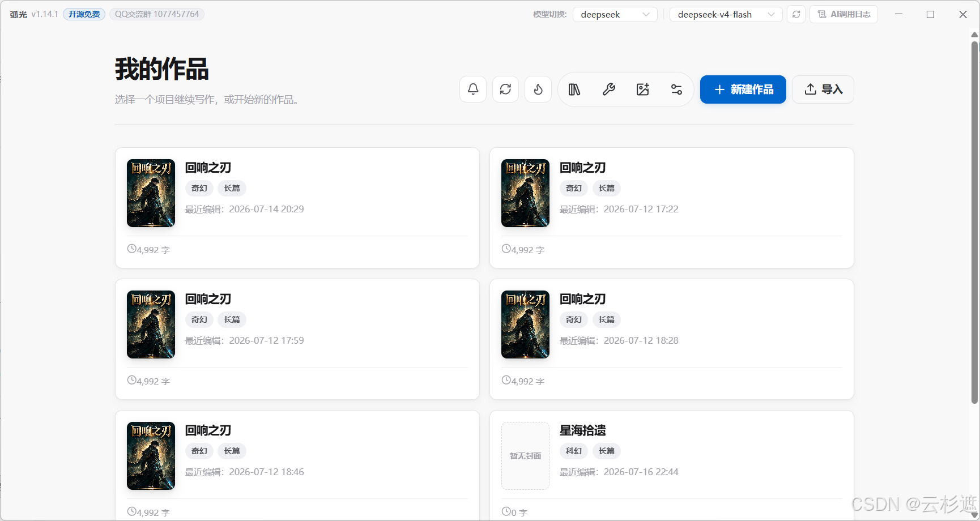
Task: Click the wrench tools icon
Action: pyautogui.click(x=609, y=89)
